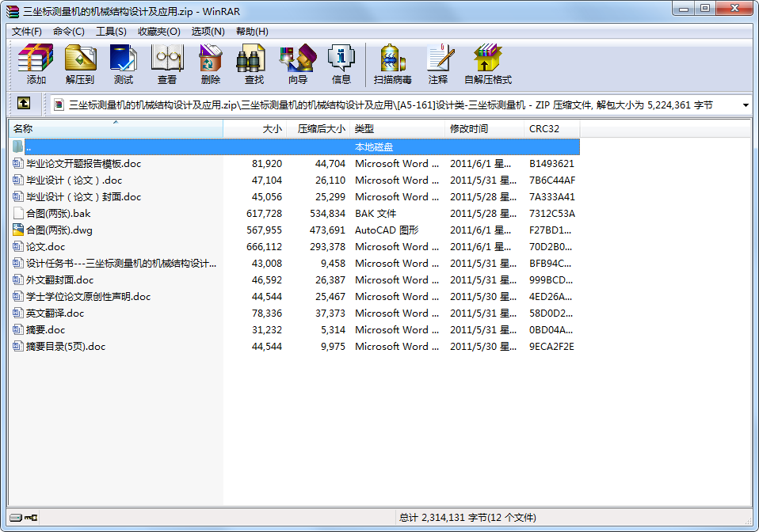Image resolution: width=759 pixels, height=532 pixels.
Task: Open the 查找 (Find) binoculars tool
Action: (x=254, y=64)
